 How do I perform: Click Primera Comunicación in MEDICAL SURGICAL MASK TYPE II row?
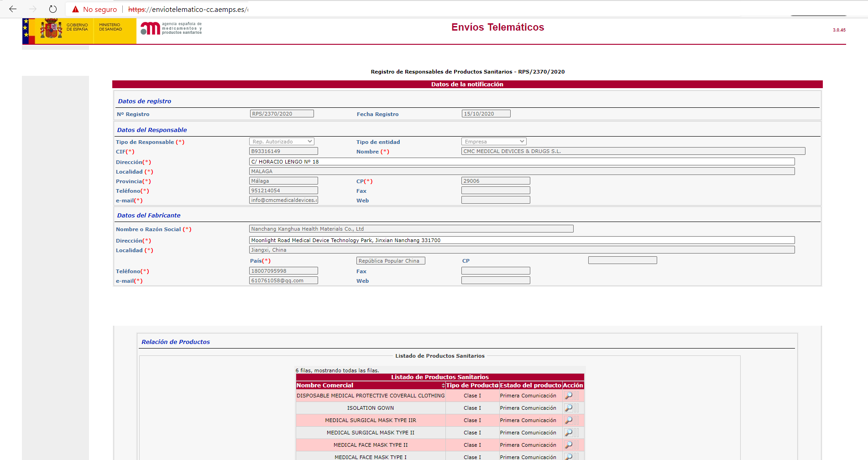click(528, 433)
